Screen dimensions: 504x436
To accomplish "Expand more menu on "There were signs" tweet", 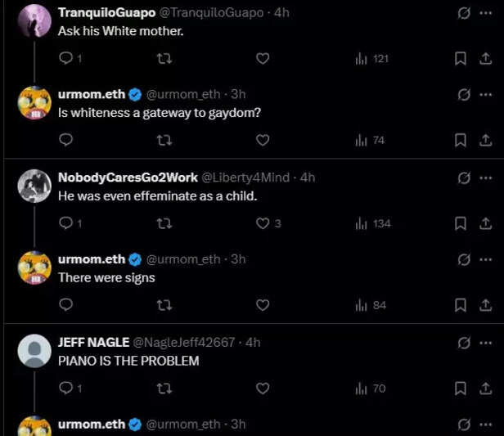I will tap(486, 259).
